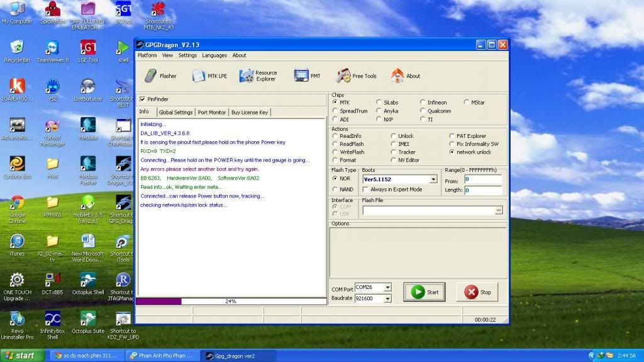
Task: Select the LiveSuit.exe desktop icon
Action: (x=88, y=90)
